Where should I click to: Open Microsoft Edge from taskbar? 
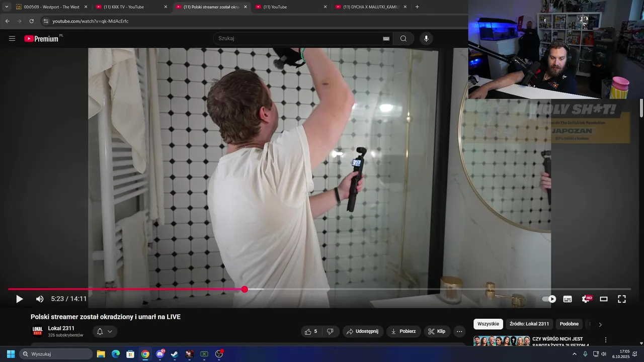coord(115,354)
